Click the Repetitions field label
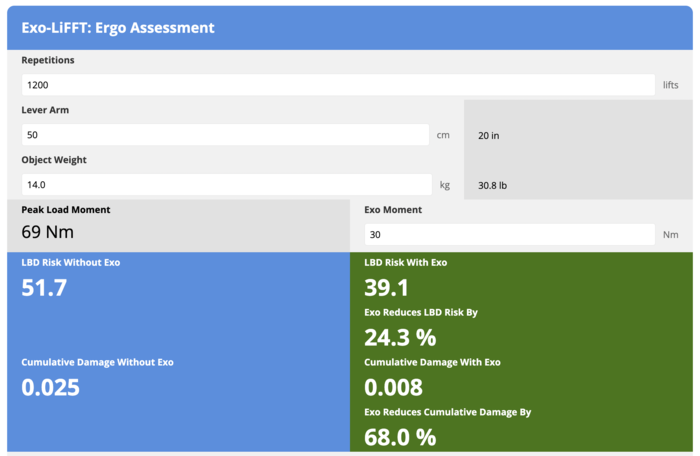 pos(48,60)
